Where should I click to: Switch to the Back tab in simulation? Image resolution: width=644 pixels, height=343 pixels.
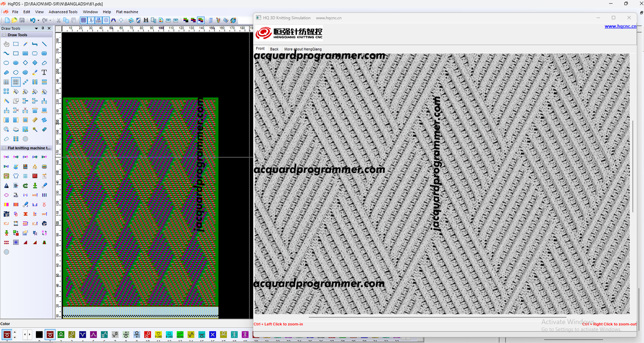point(274,49)
